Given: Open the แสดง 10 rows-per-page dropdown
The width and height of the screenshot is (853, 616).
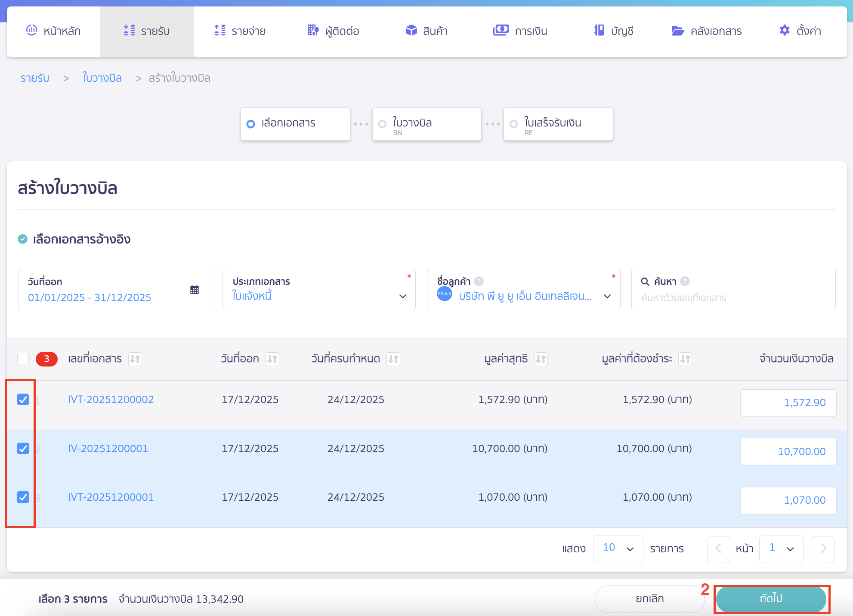Looking at the screenshot, I should tap(618, 549).
